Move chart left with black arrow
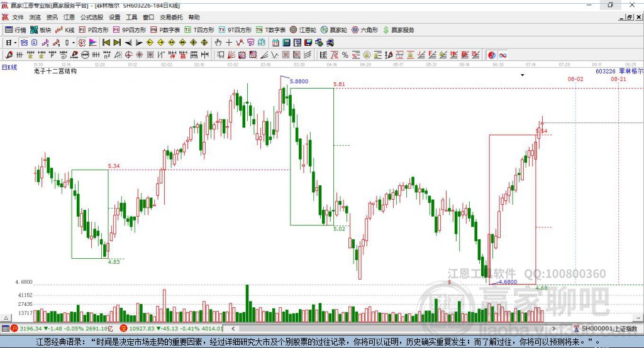Image resolution: width=644 pixels, height=348 pixels. 128,43
